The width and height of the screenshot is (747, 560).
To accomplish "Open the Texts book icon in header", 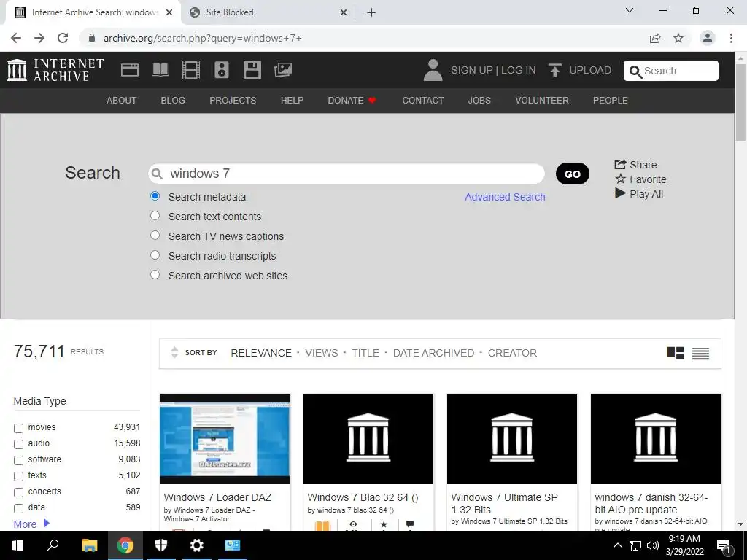I will (160, 70).
